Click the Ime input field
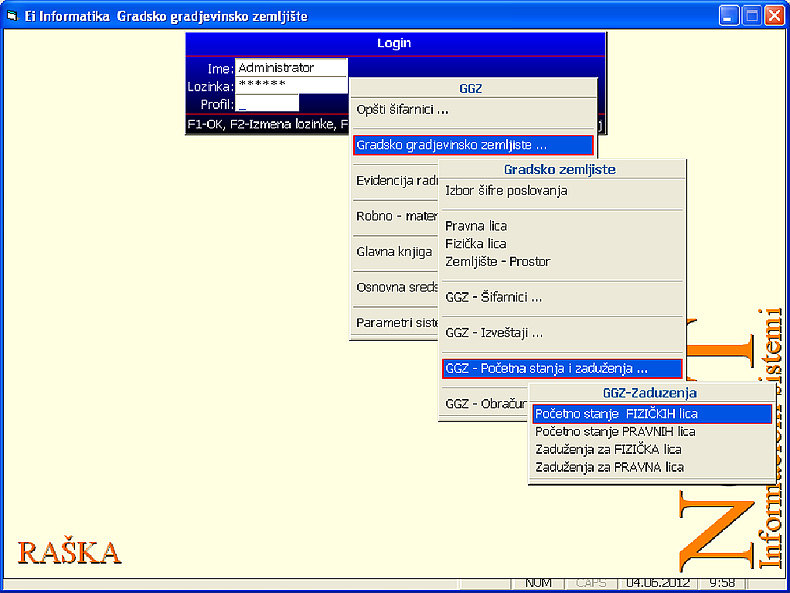The width and height of the screenshot is (790, 593). 290,68
